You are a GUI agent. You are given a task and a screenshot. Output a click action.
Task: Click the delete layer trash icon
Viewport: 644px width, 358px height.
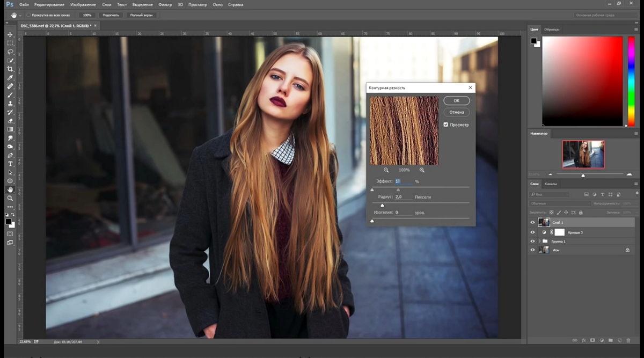628,340
